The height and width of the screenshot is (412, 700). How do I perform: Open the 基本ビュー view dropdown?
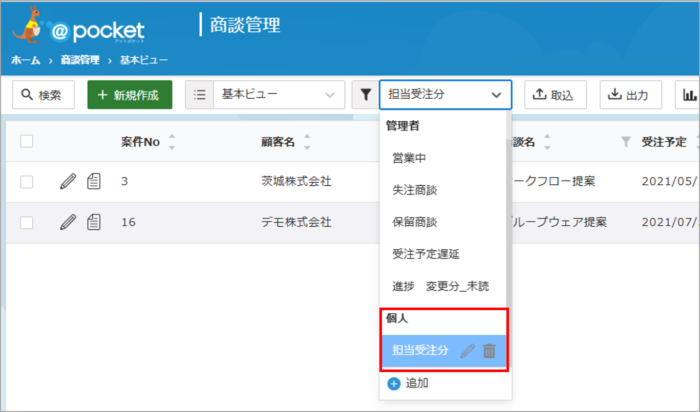tap(279, 95)
